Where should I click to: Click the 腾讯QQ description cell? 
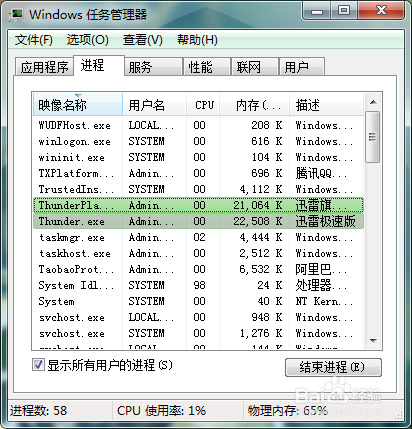321,173
